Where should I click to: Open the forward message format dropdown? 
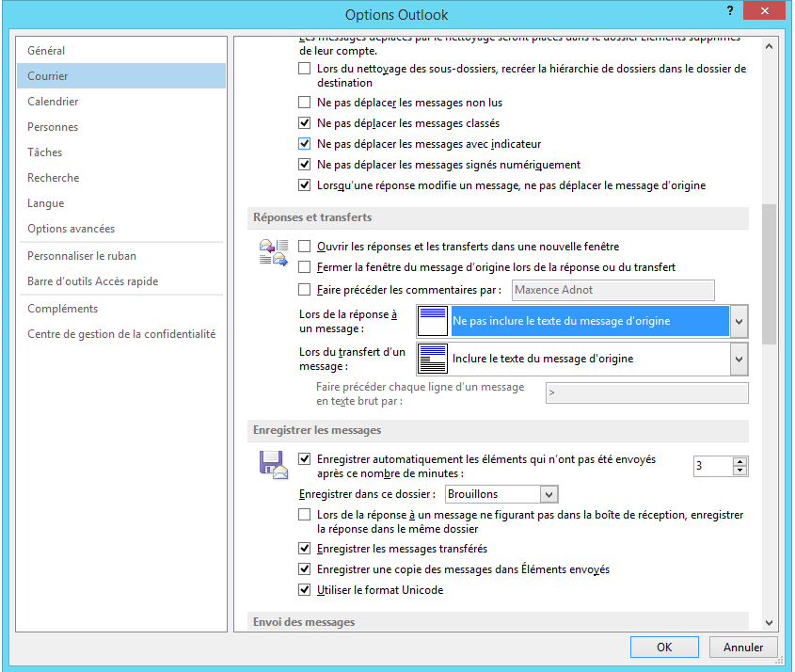tap(739, 360)
